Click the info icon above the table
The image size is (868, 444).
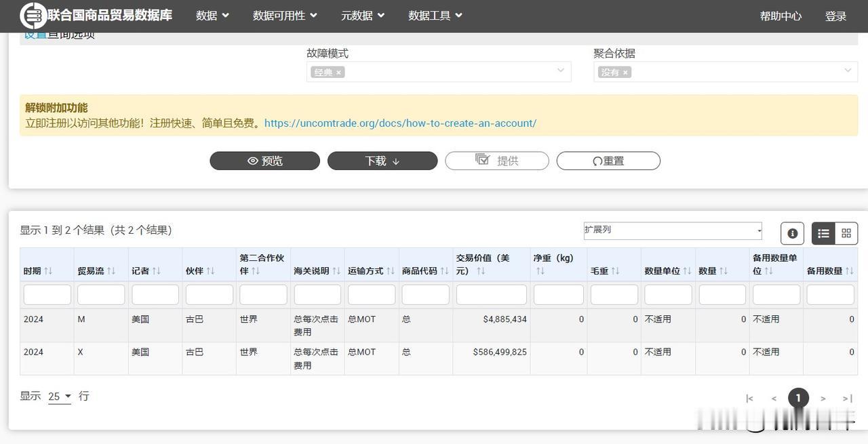coord(792,233)
